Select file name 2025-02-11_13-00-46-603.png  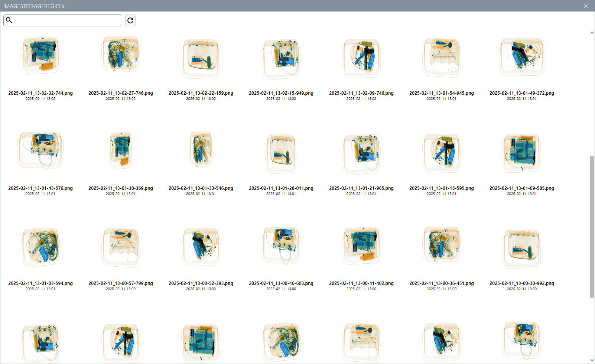tap(281, 283)
